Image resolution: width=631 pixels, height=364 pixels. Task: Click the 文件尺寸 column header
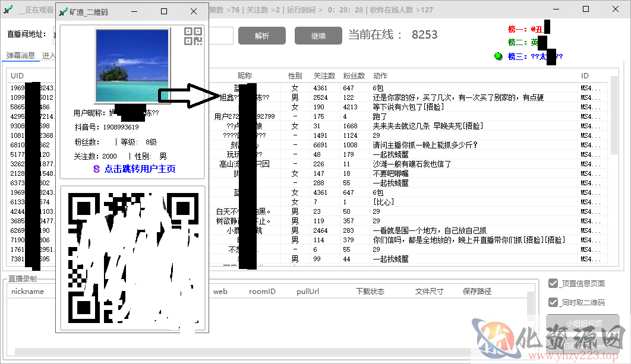click(430, 291)
